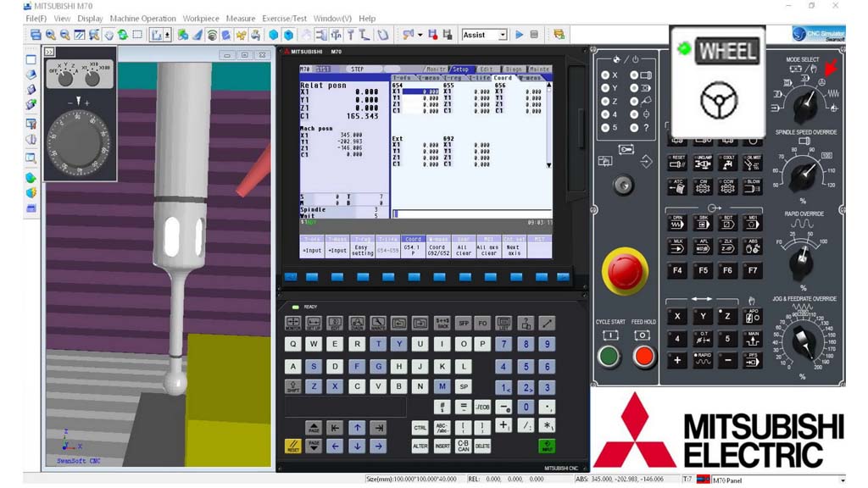Click the zoom out toolbar icon
Viewport: 868px width, 488px height.
[64, 35]
